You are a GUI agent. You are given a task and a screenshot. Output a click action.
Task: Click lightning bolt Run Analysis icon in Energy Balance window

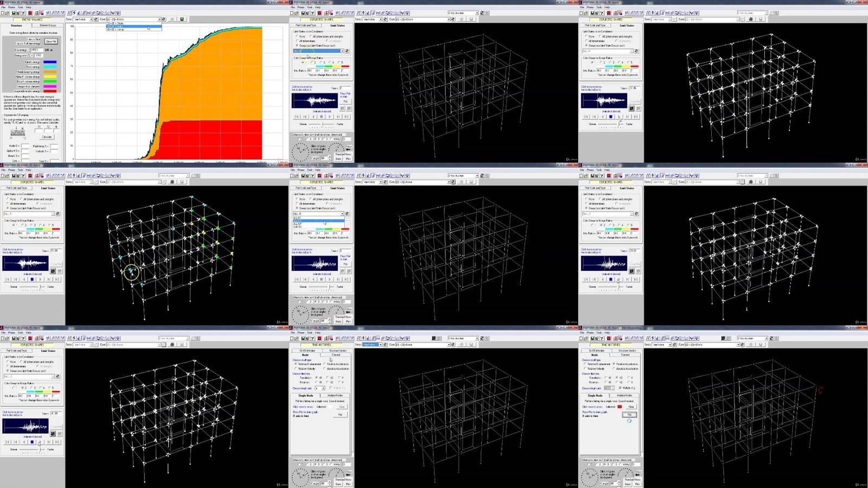[x=74, y=13]
